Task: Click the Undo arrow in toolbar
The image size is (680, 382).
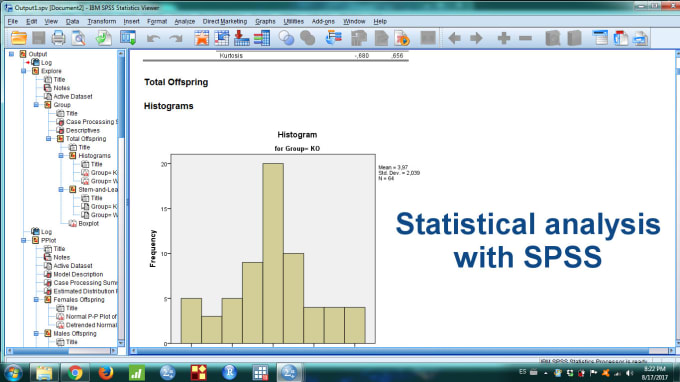Action: (x=154, y=39)
